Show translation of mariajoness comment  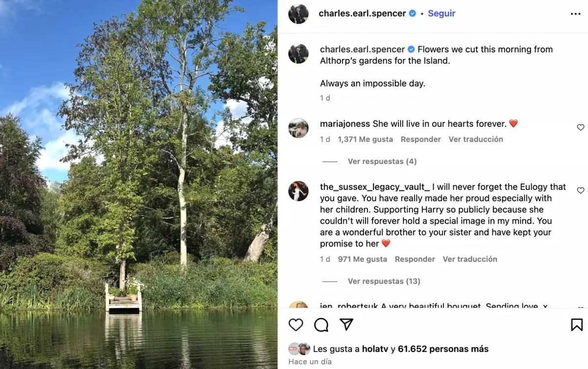point(476,139)
